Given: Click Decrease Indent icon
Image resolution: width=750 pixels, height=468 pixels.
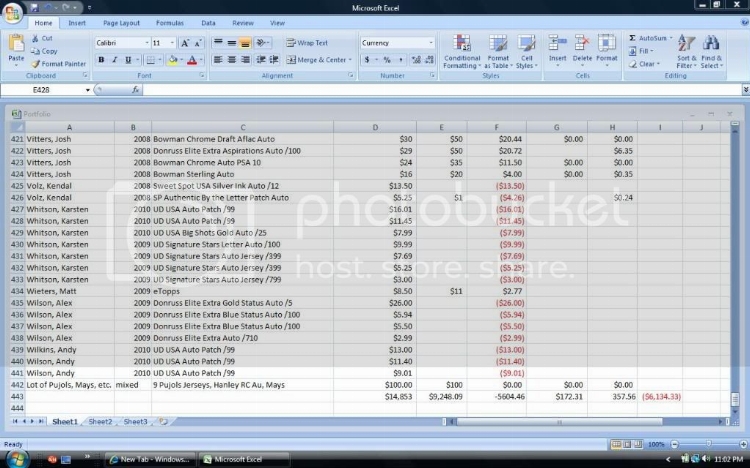Looking at the screenshot, I should click(x=261, y=60).
